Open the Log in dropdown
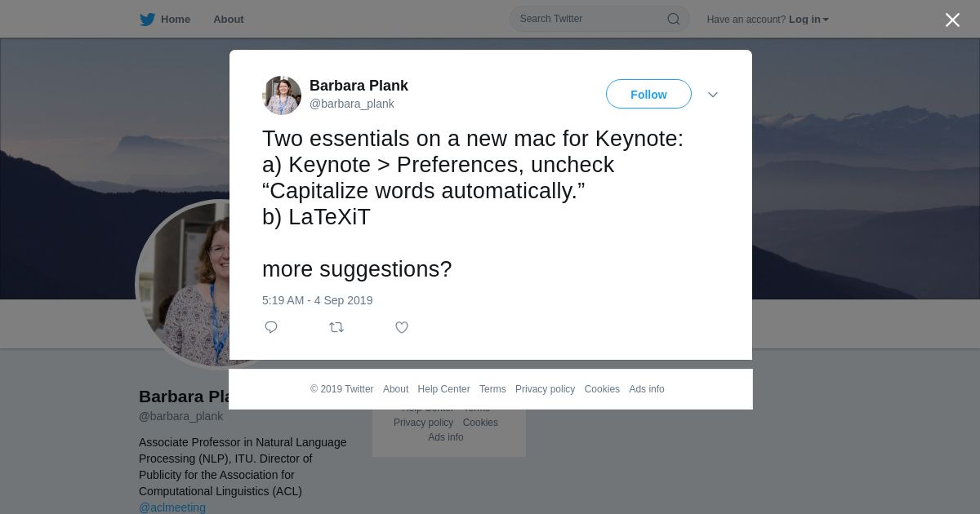The image size is (980, 514). (808, 20)
